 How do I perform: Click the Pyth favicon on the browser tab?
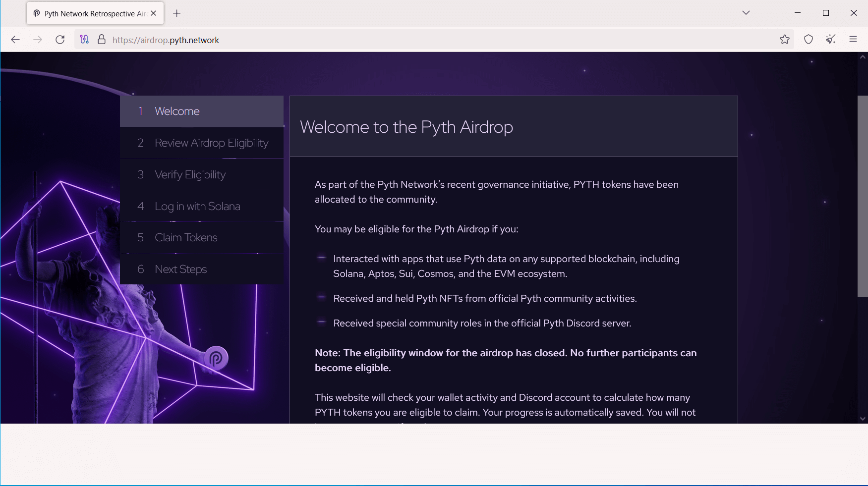click(x=36, y=13)
